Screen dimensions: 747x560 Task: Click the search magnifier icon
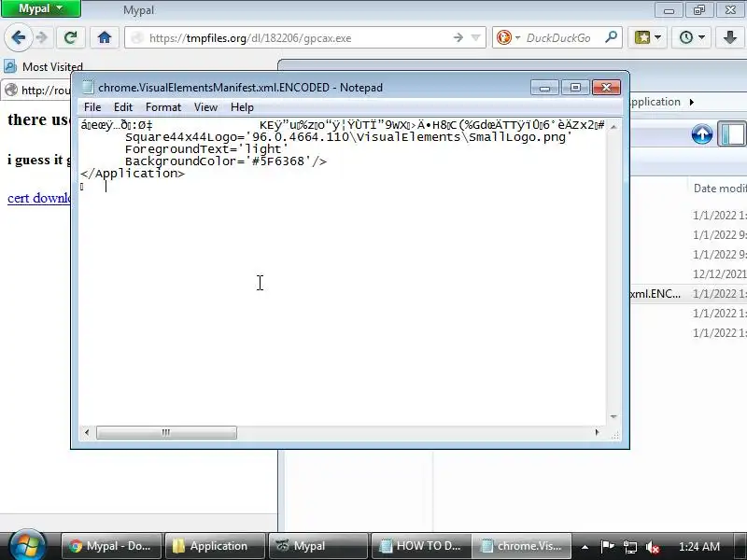point(612,37)
